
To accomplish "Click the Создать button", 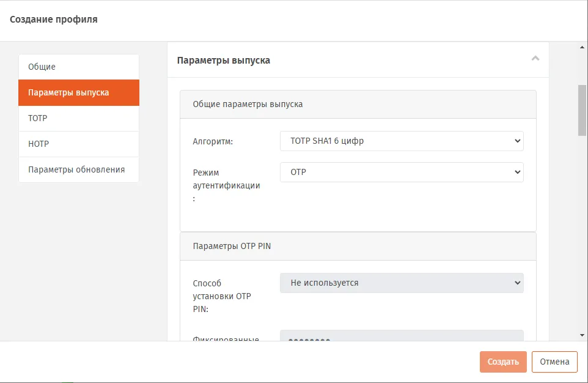I will pos(503,362).
